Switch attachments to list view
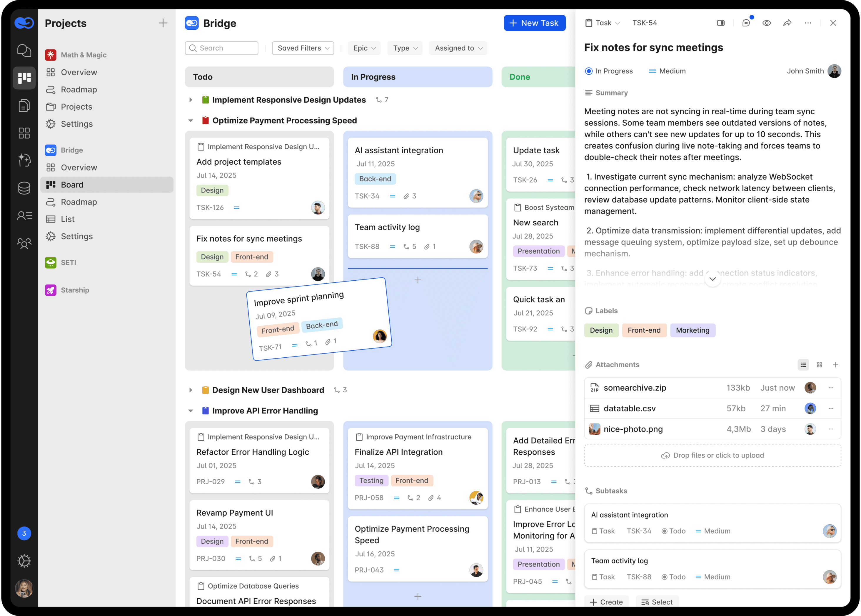The height and width of the screenshot is (616, 861). click(803, 364)
